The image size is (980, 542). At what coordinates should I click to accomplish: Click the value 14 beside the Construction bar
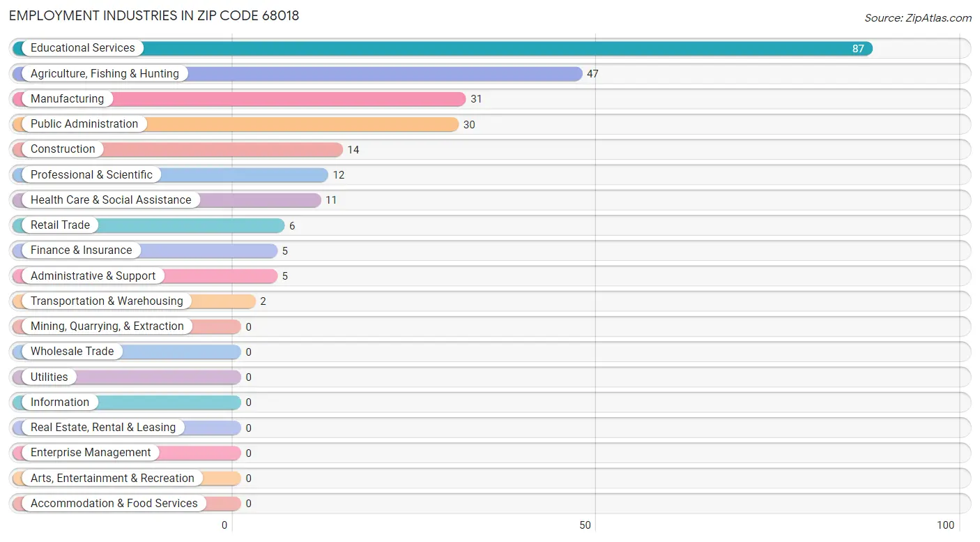coord(353,150)
